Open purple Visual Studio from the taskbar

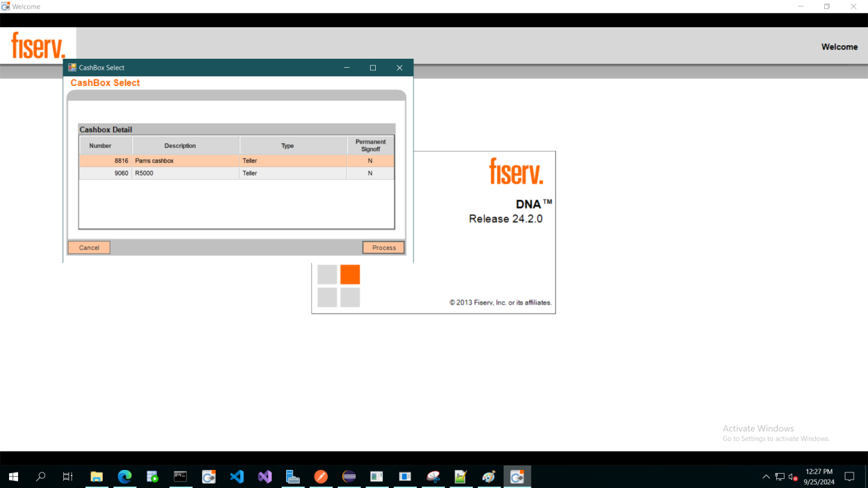pos(265,477)
